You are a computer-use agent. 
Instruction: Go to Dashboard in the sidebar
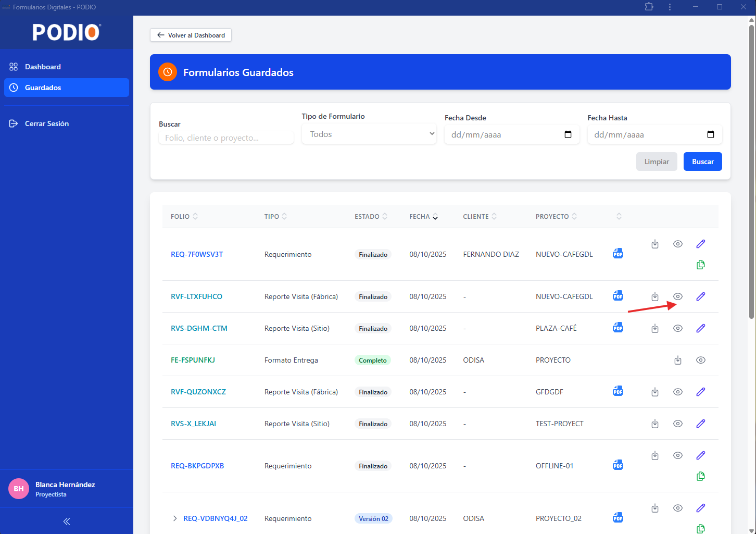pyautogui.click(x=67, y=67)
